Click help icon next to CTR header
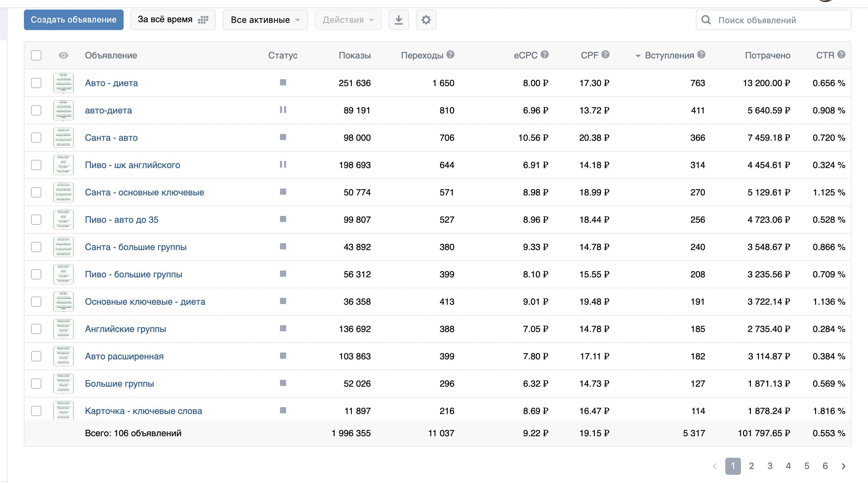This screenshot has width=868, height=483. [x=841, y=55]
